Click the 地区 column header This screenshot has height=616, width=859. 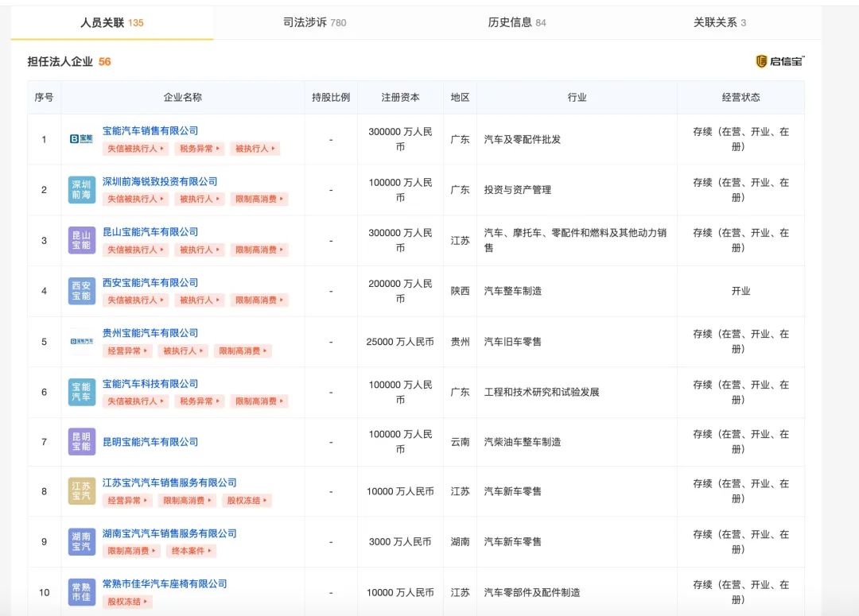click(461, 98)
